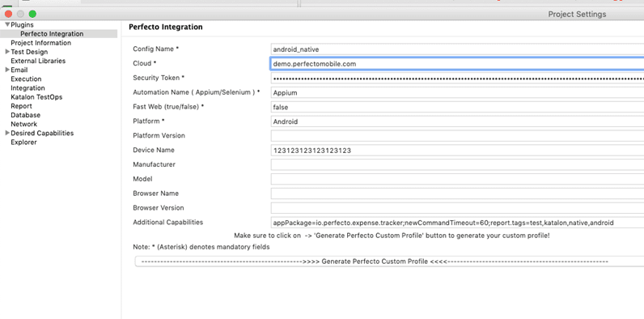The width and height of the screenshot is (644, 319).
Task: Click the empty Browser Name field
Action: pyautogui.click(x=457, y=194)
